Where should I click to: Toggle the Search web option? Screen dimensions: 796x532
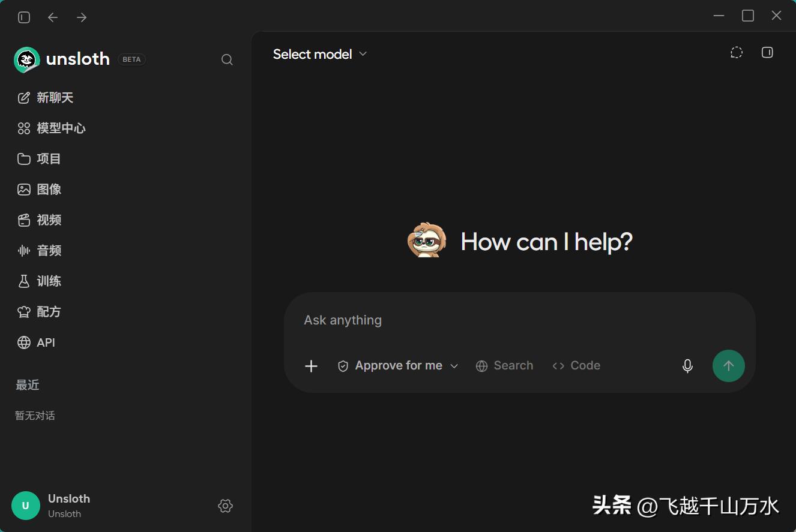pos(504,366)
